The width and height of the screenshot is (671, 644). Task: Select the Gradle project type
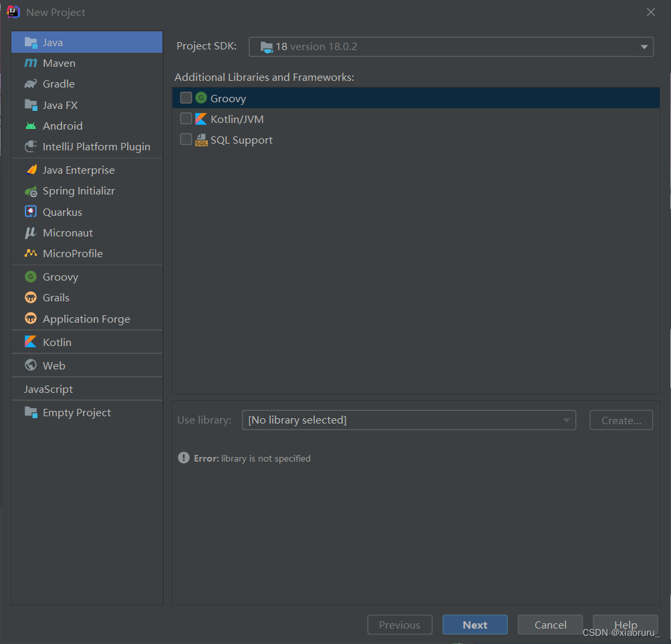[87, 84]
